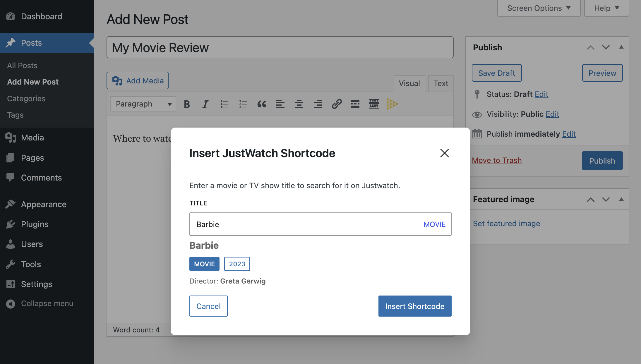Click the Insert Shortcode button
The height and width of the screenshot is (364, 641).
tap(414, 306)
